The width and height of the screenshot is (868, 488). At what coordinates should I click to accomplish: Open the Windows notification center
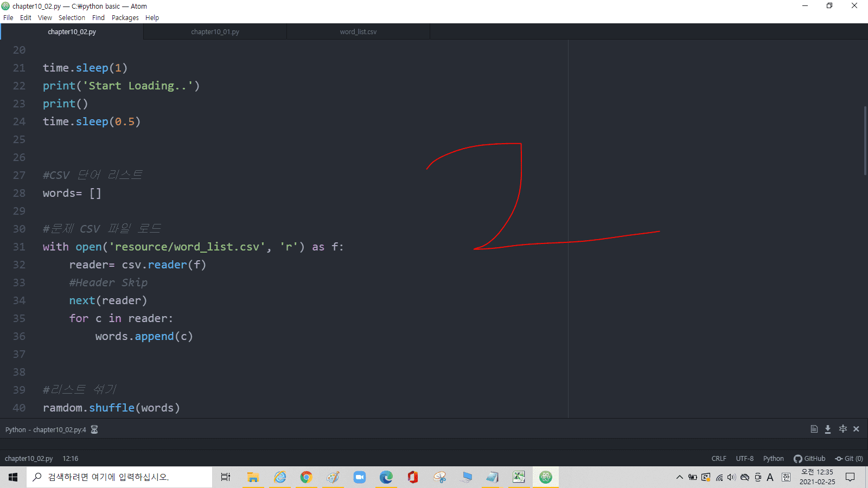pyautogui.click(x=850, y=477)
